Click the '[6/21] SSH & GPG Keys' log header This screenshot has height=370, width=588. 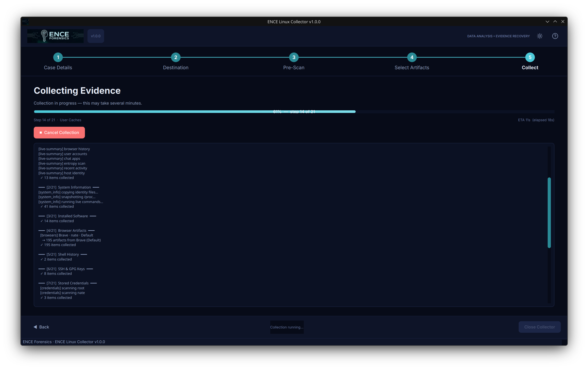tap(66, 269)
